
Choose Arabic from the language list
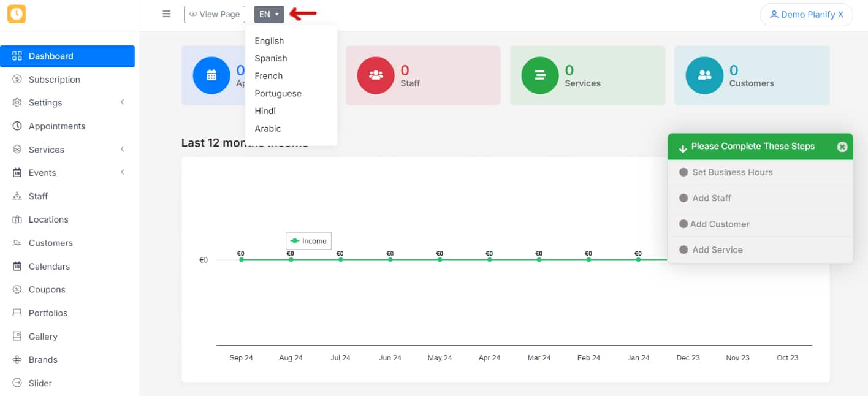268,129
